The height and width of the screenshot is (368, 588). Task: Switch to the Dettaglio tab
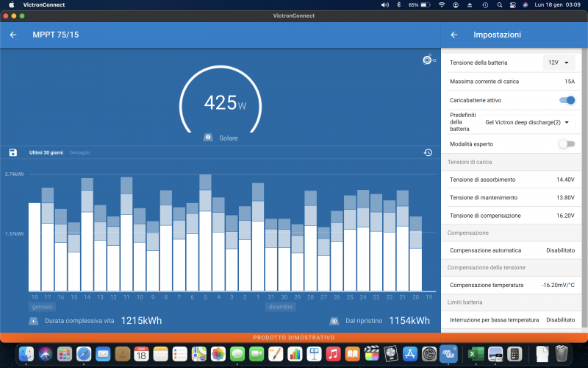[79, 152]
